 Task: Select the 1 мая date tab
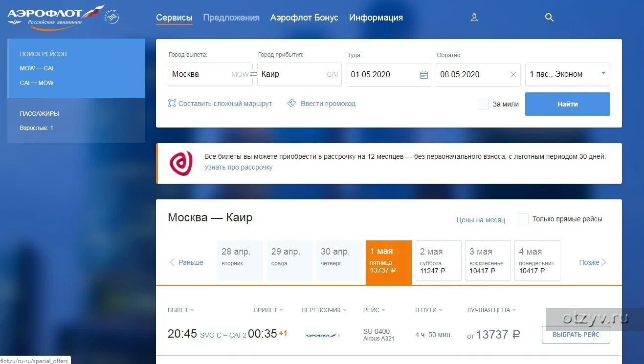389,262
